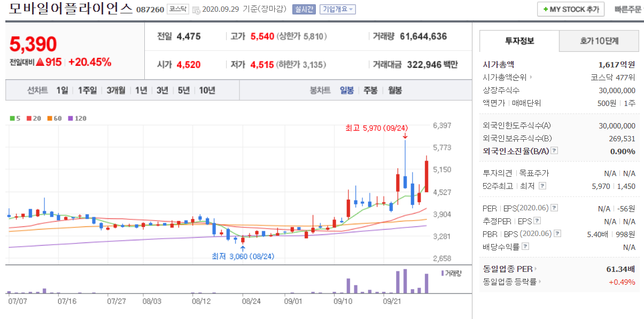Select 주봉 weekly candle chart

[x=371, y=90]
